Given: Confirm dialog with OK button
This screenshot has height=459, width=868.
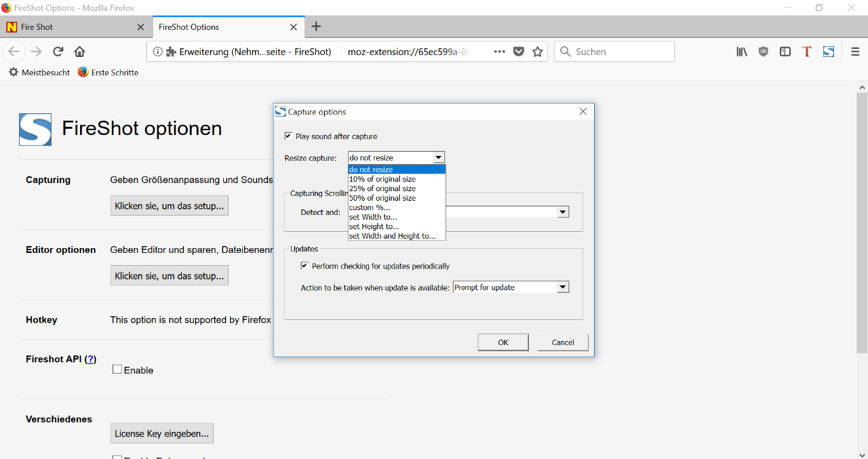Looking at the screenshot, I should [x=503, y=342].
